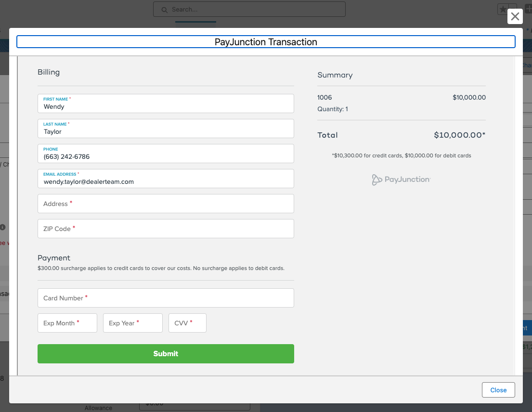Click the Exp Month field
Screen dimensions: 532x412
[x=67, y=323]
